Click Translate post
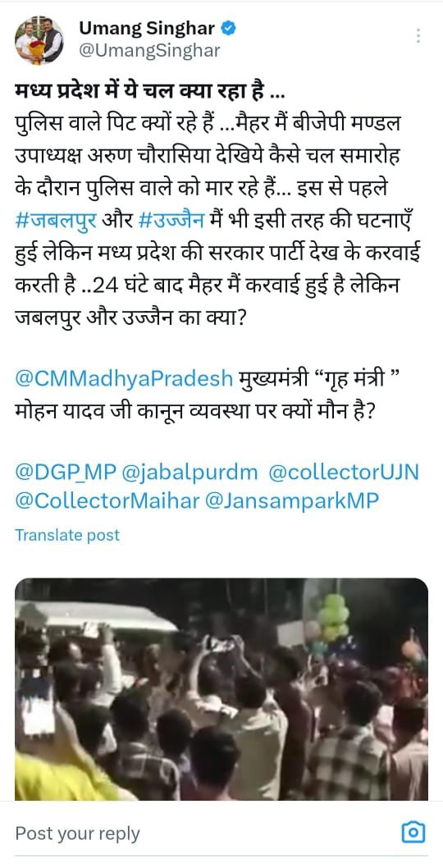The width and height of the screenshot is (443, 868). tap(67, 535)
